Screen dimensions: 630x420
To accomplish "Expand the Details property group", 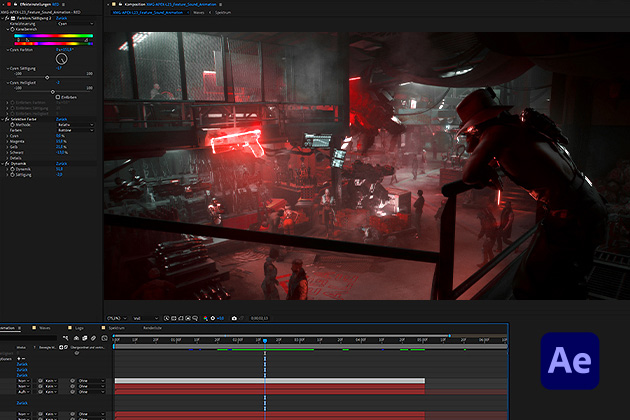I will (x=7, y=158).
